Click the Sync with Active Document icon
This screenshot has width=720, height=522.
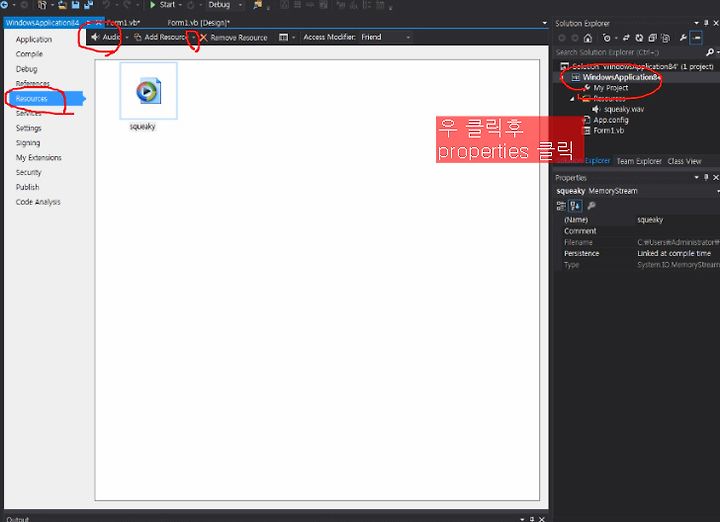pos(626,38)
